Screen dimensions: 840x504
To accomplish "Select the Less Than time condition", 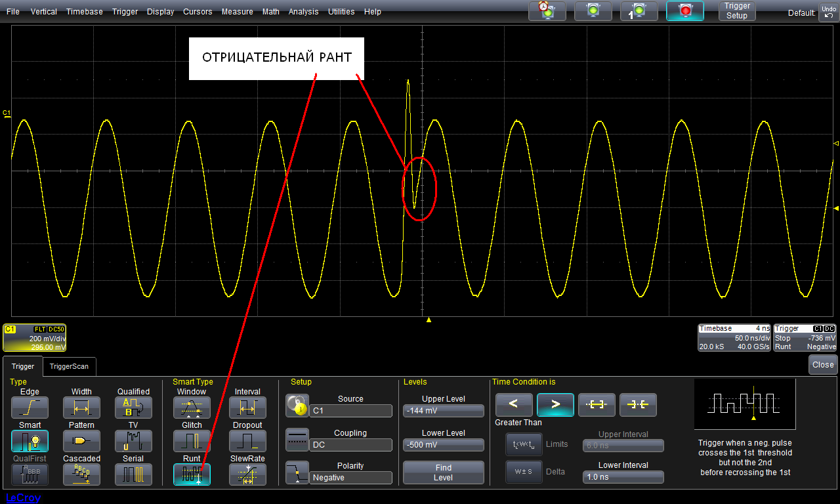I will (x=513, y=405).
